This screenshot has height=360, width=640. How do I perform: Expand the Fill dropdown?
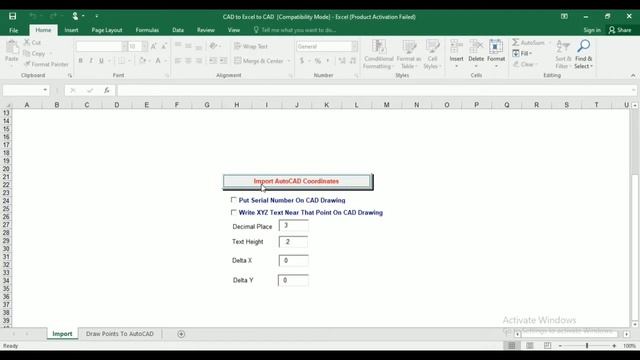(531, 53)
